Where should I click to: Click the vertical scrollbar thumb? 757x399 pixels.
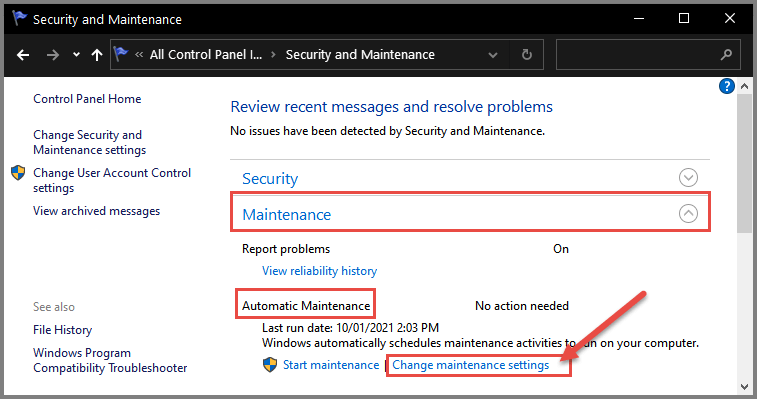744,164
